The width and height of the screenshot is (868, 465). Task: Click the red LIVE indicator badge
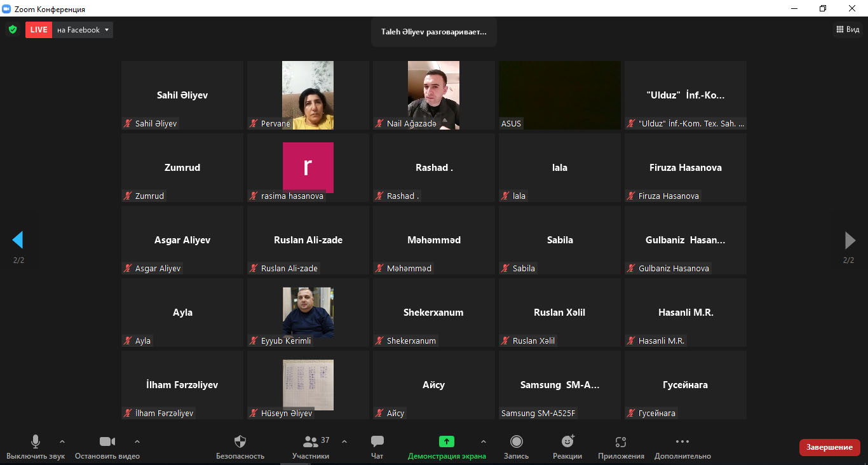tap(39, 30)
